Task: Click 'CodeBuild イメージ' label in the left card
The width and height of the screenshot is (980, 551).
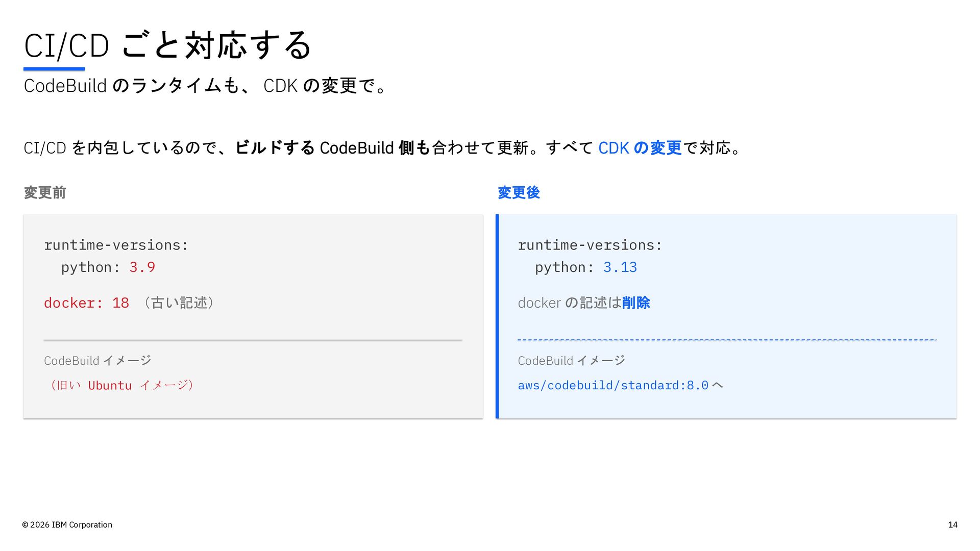Action: tap(97, 361)
